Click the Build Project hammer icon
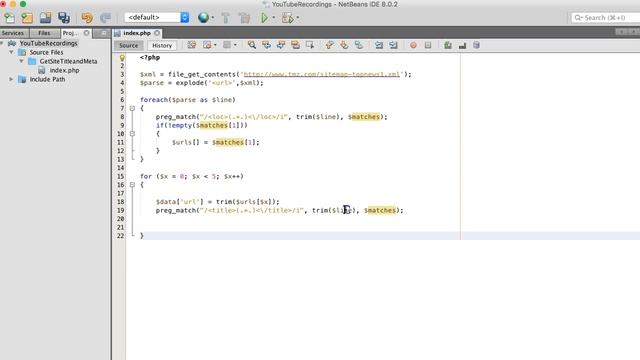This screenshot has width=640, height=360. coord(225,18)
